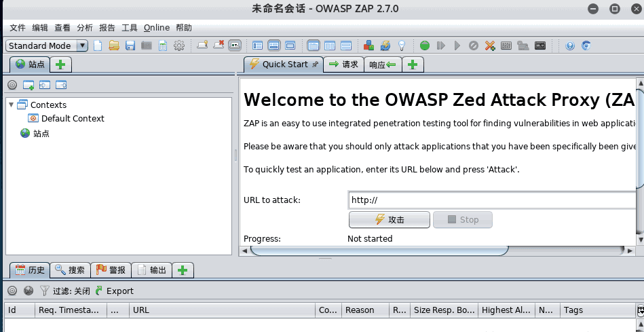Click the Drop circle-slash icon
Screen dimensions: 644x332
click(x=474, y=45)
